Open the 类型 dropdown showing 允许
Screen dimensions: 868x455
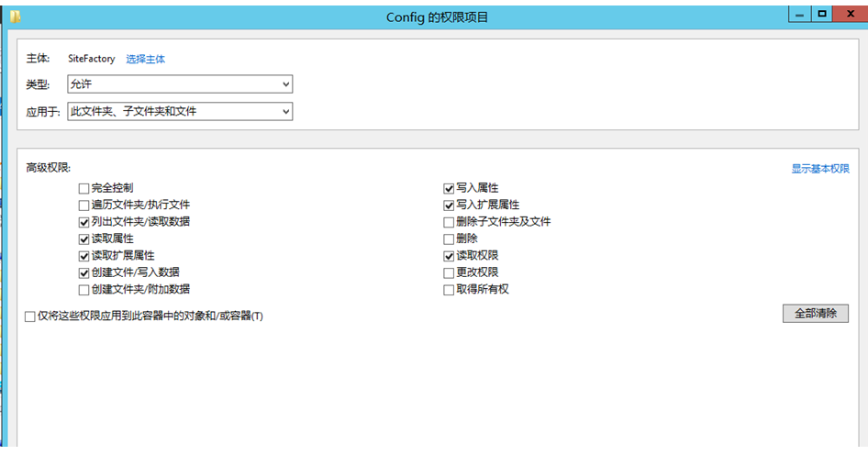180,84
